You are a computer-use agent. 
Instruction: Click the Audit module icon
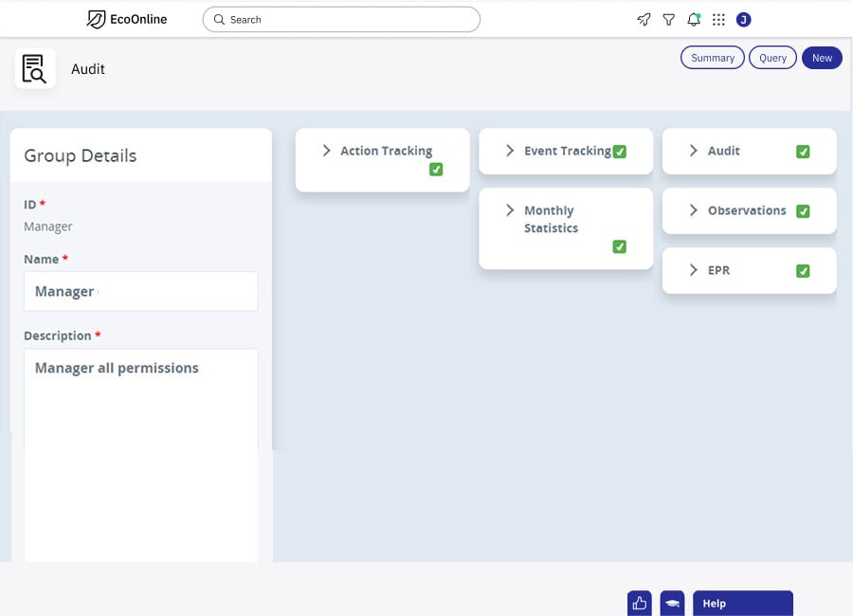click(x=35, y=68)
